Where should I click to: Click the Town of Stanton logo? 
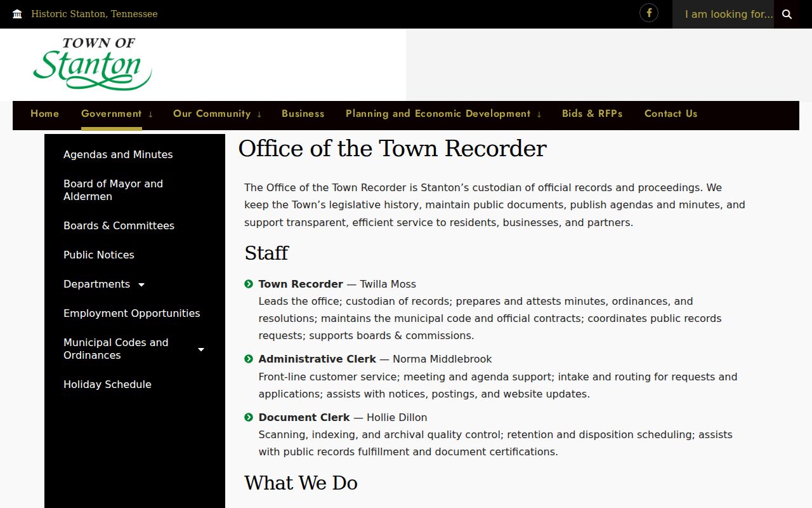pyautogui.click(x=93, y=64)
